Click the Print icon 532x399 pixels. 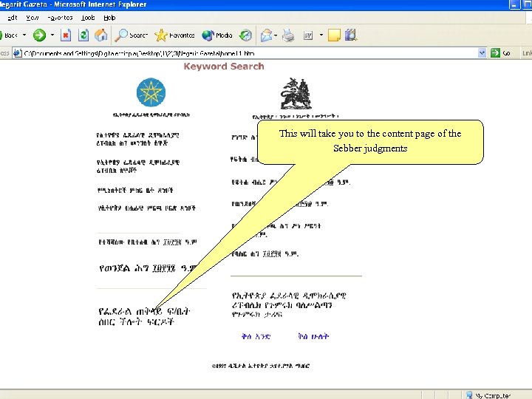[288, 35]
